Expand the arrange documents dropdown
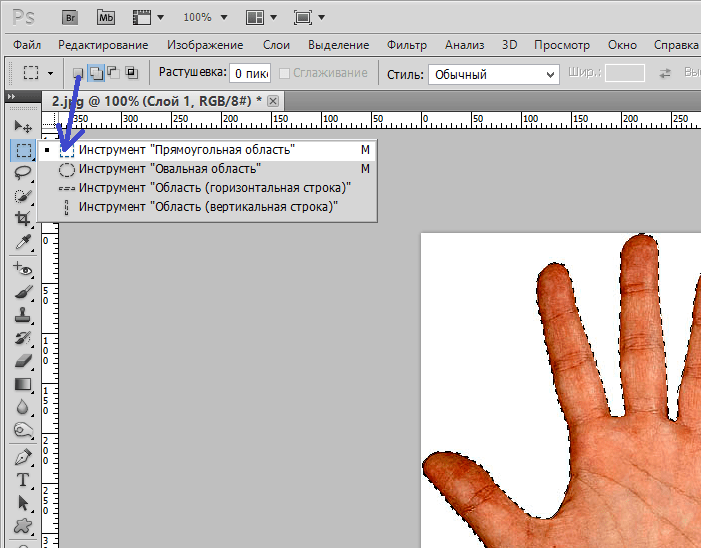Viewport: 701px width, 548px height. pyautogui.click(x=261, y=17)
